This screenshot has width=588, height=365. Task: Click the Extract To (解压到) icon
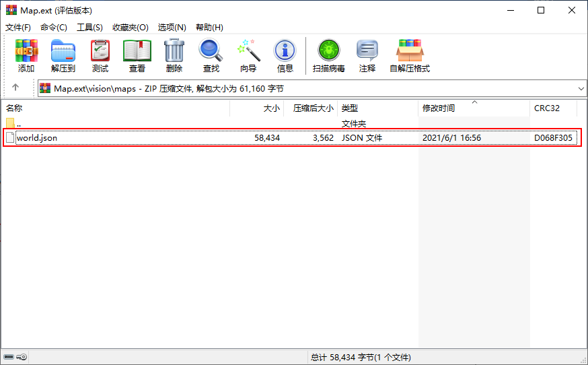63,51
